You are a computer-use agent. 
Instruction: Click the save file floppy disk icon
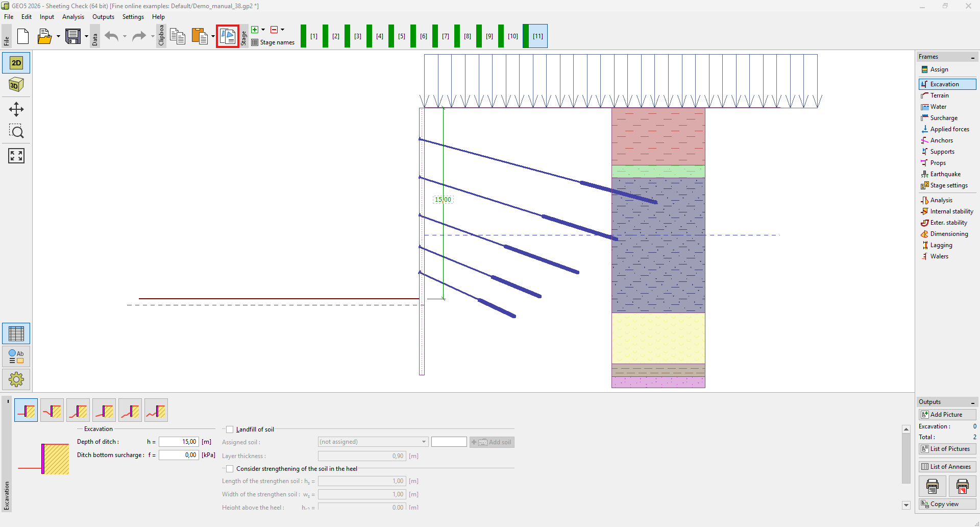pos(73,36)
